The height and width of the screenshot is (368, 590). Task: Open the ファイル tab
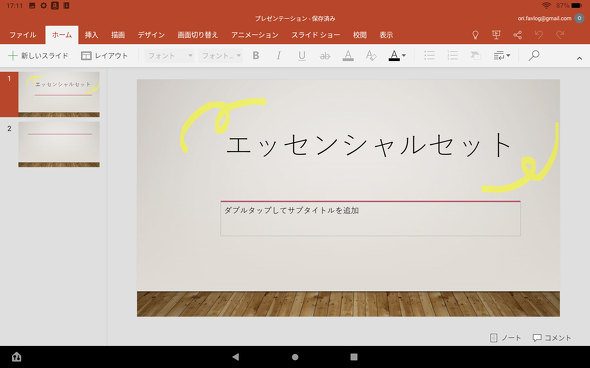tap(23, 35)
